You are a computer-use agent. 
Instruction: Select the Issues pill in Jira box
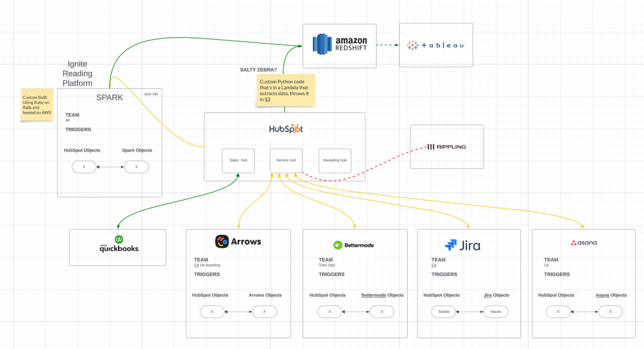point(496,312)
